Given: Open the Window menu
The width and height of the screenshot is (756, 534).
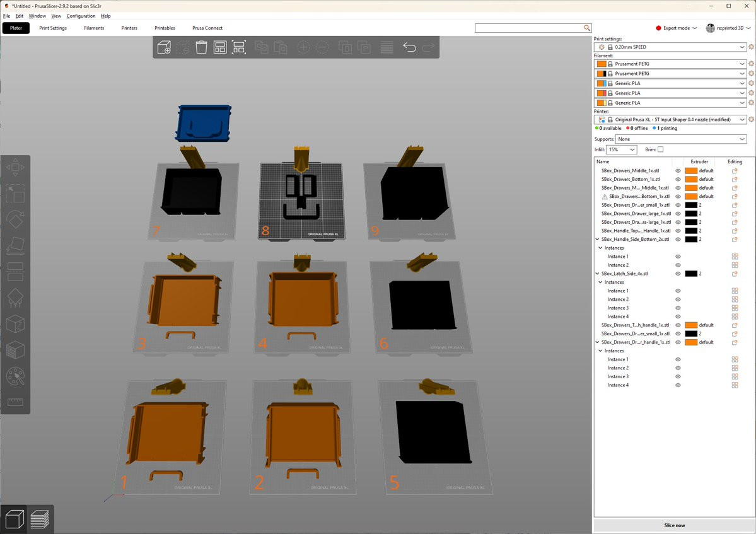Looking at the screenshot, I should click(37, 16).
